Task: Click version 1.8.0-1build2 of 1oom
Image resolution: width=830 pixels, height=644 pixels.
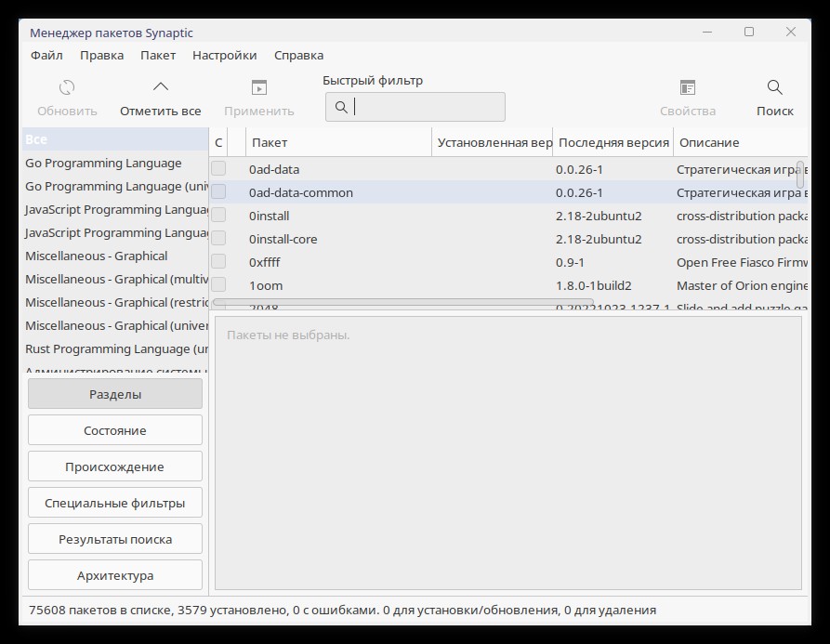Action: pyautogui.click(x=594, y=285)
